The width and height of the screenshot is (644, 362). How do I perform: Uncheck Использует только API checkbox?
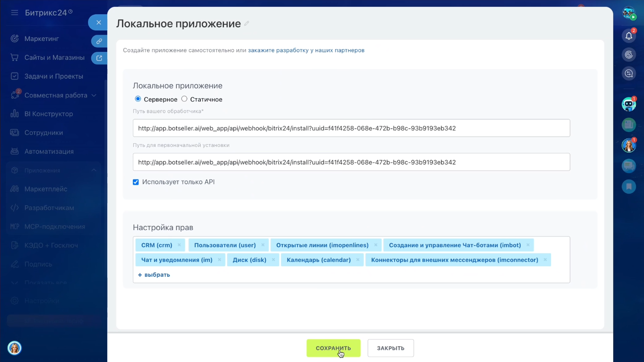136,182
